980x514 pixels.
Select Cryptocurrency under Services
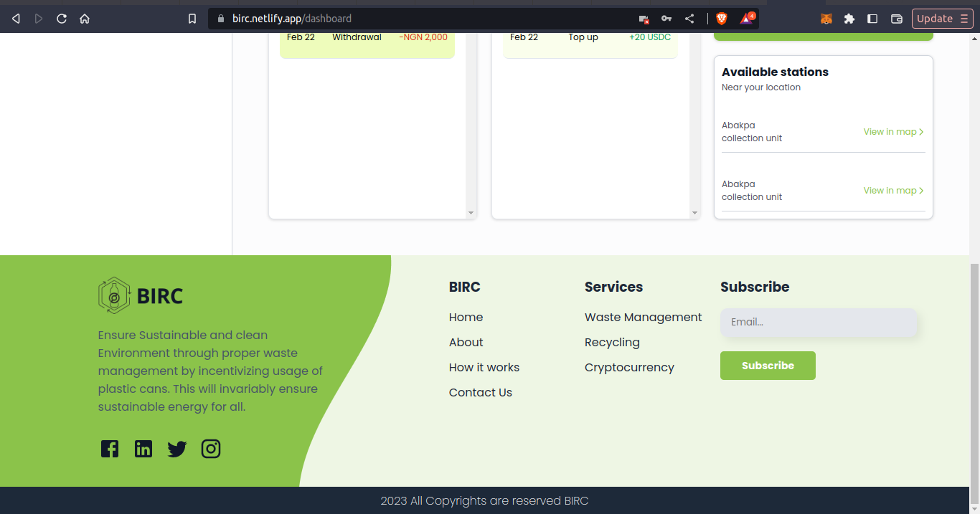tap(629, 367)
